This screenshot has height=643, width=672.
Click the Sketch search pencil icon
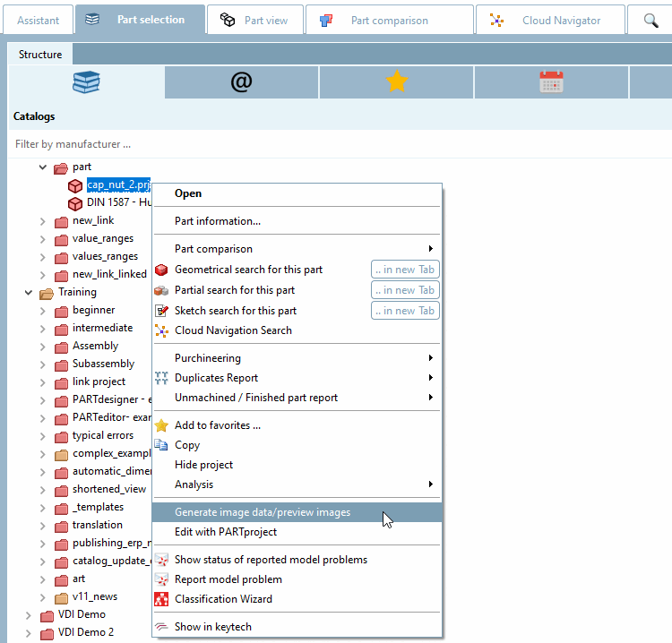(161, 311)
